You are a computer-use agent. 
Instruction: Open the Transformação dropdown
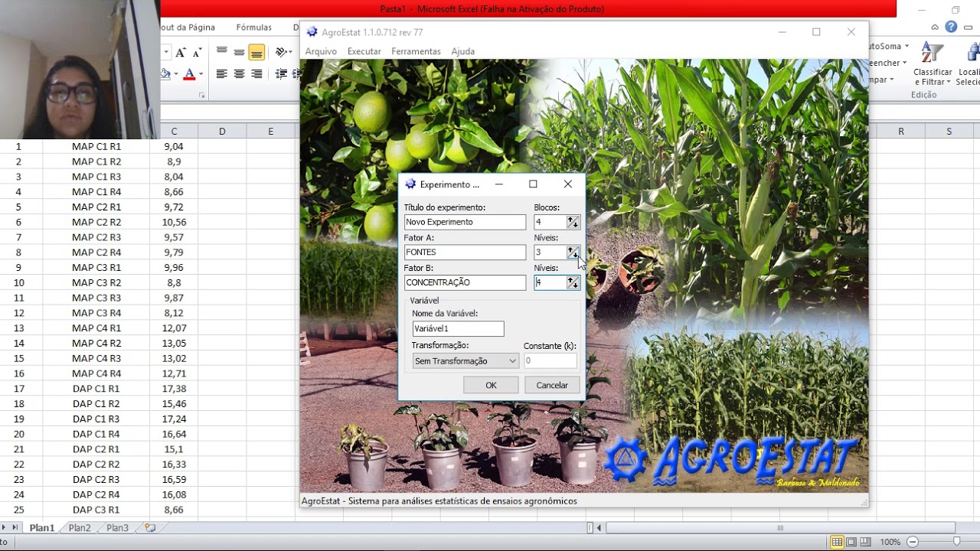(465, 360)
